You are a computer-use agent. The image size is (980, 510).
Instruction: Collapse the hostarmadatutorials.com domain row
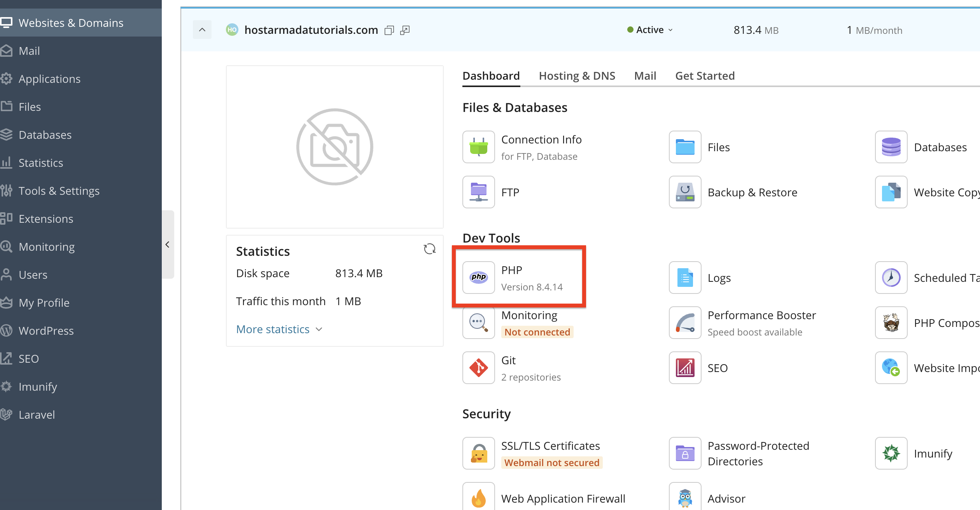pyautogui.click(x=202, y=30)
